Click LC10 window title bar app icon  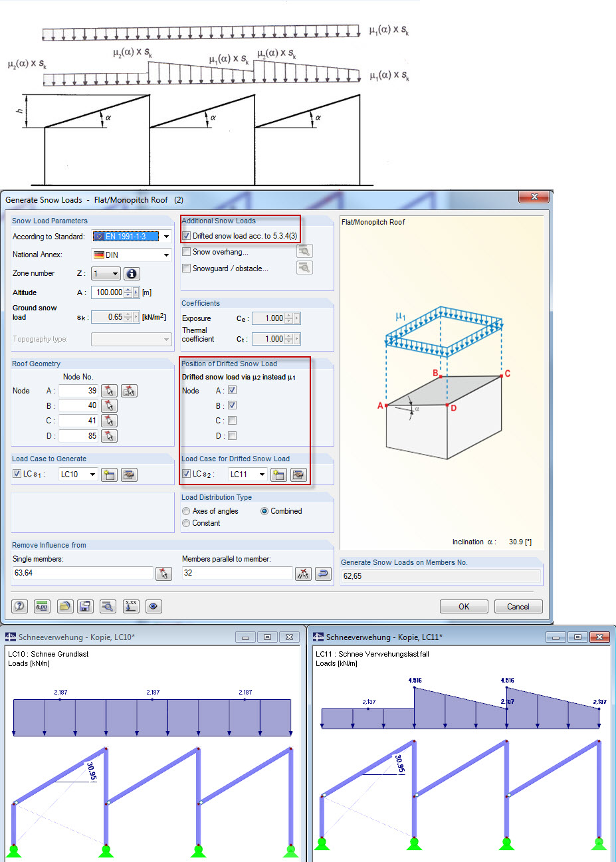[11, 637]
